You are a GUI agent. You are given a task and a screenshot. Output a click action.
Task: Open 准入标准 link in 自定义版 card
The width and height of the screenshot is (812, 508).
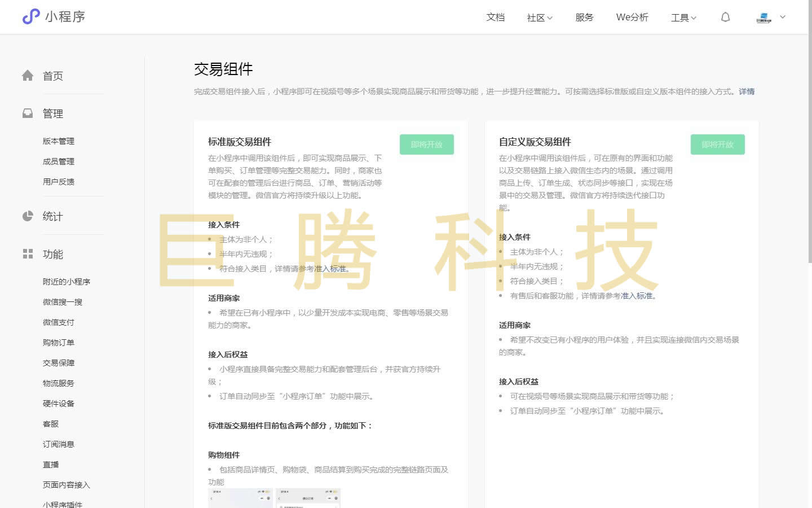(x=637, y=296)
